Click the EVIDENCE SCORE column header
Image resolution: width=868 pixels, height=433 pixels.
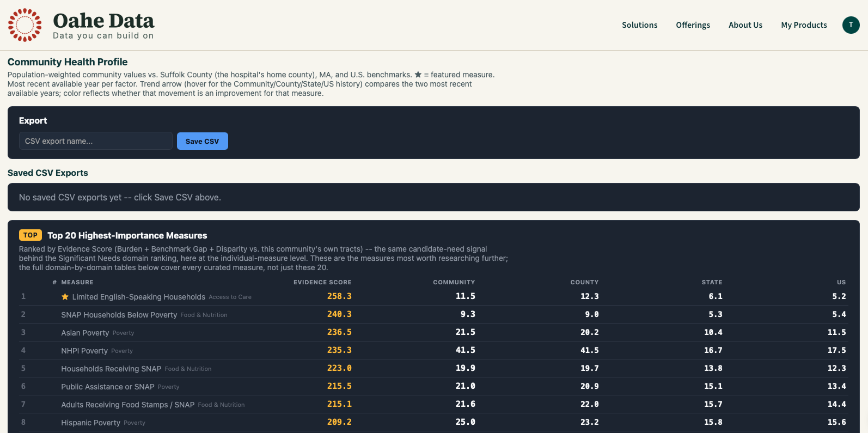click(322, 282)
